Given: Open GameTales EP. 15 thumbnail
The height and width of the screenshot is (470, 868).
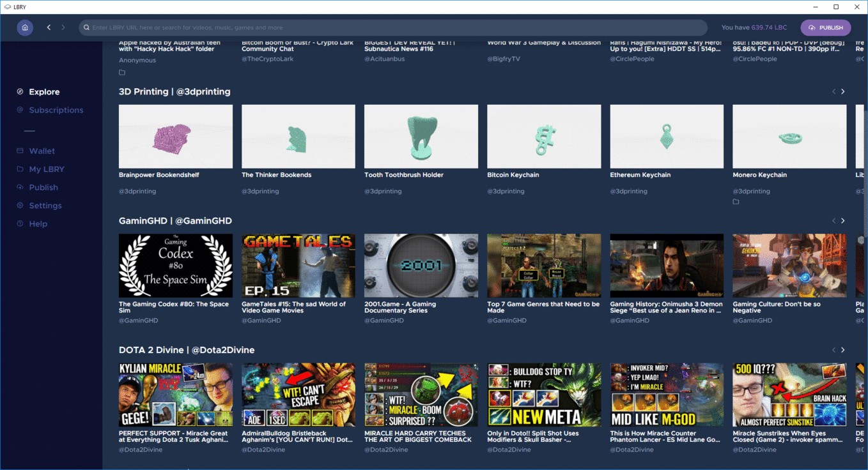Looking at the screenshot, I should pos(298,266).
